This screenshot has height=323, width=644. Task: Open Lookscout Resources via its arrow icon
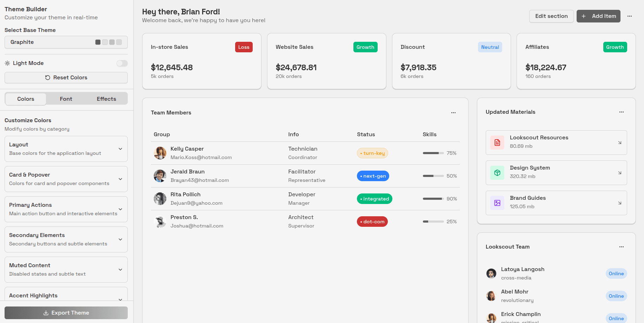[619, 143]
